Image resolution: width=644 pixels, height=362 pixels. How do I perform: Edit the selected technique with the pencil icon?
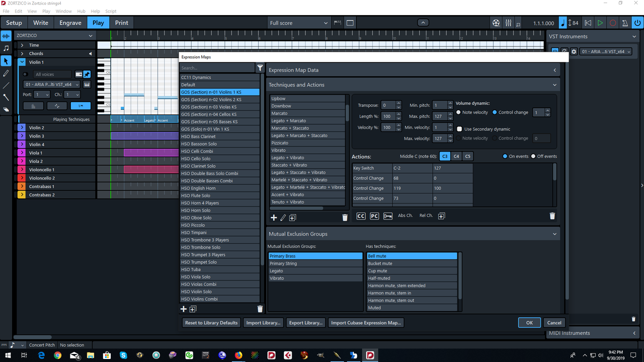point(283,218)
